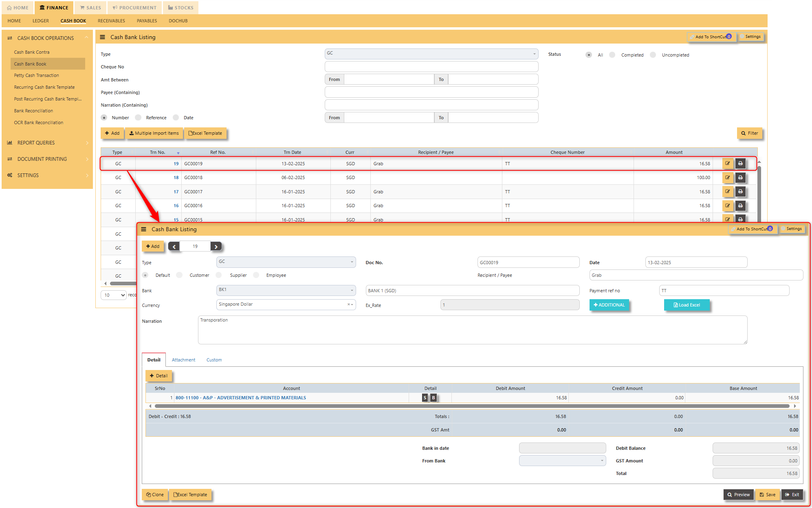Click edit icon for transaction GC00018
This screenshot has height=508, width=812.
[727, 177]
